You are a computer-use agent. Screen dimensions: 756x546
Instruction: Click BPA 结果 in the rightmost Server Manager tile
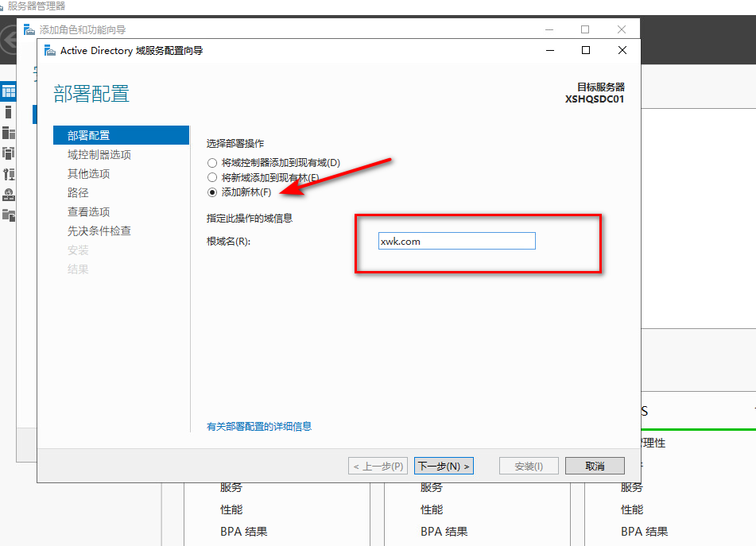click(x=644, y=532)
